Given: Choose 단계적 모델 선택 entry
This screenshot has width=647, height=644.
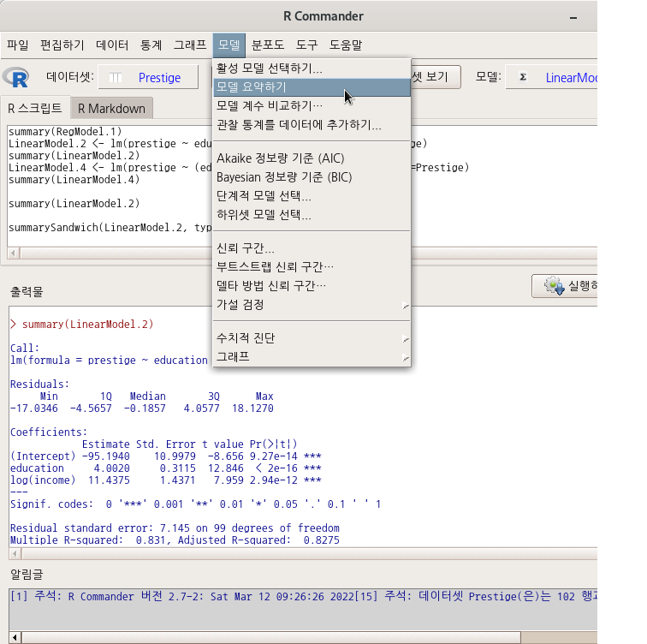Looking at the screenshot, I should coord(312,196).
